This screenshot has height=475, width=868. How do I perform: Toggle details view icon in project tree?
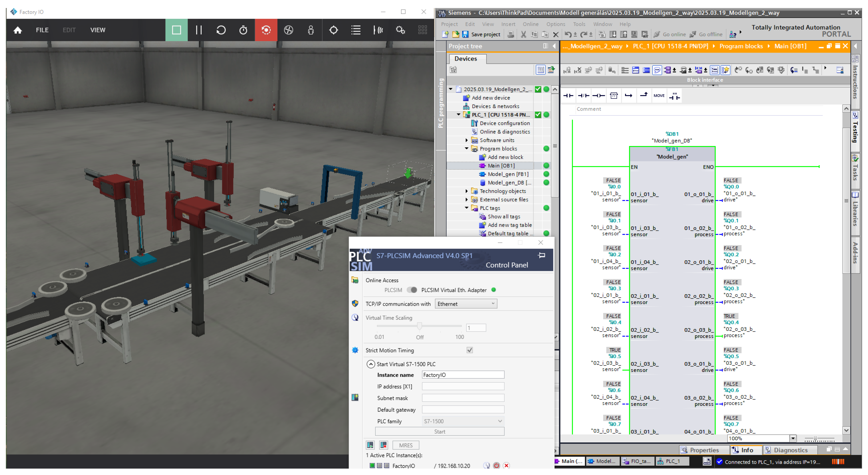(x=540, y=70)
